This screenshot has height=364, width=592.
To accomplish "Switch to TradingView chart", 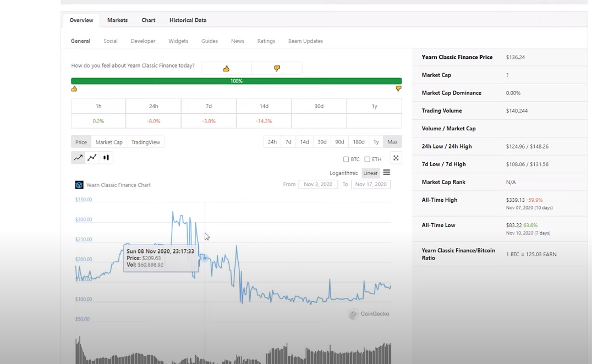I will tap(146, 142).
